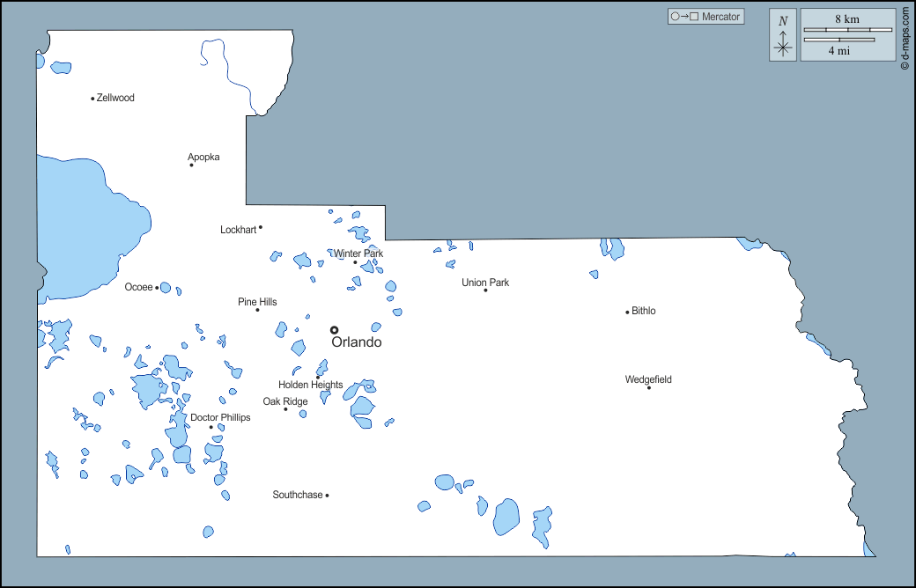The width and height of the screenshot is (916, 588).
Task: Click the Wedgefield location dot
Action: pyautogui.click(x=649, y=387)
